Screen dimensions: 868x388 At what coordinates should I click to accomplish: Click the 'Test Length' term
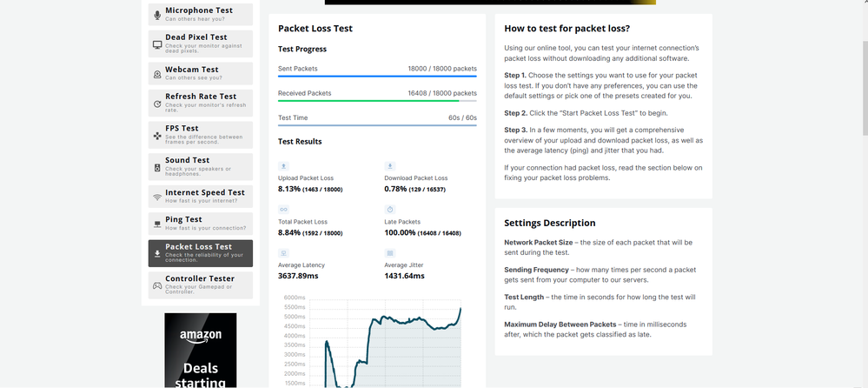pyautogui.click(x=523, y=298)
